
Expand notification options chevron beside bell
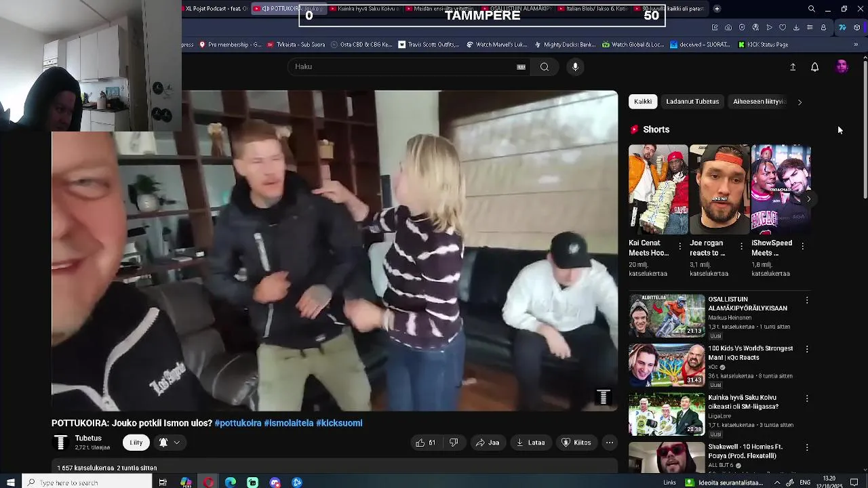(176, 443)
